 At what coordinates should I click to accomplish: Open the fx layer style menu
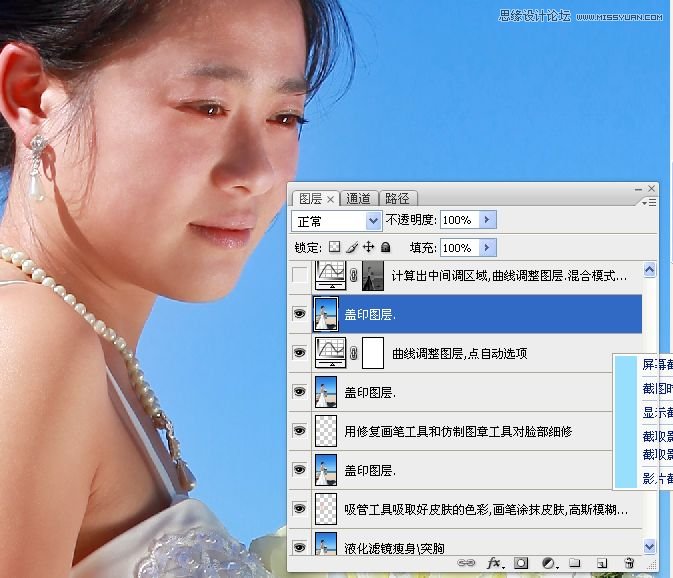point(494,563)
